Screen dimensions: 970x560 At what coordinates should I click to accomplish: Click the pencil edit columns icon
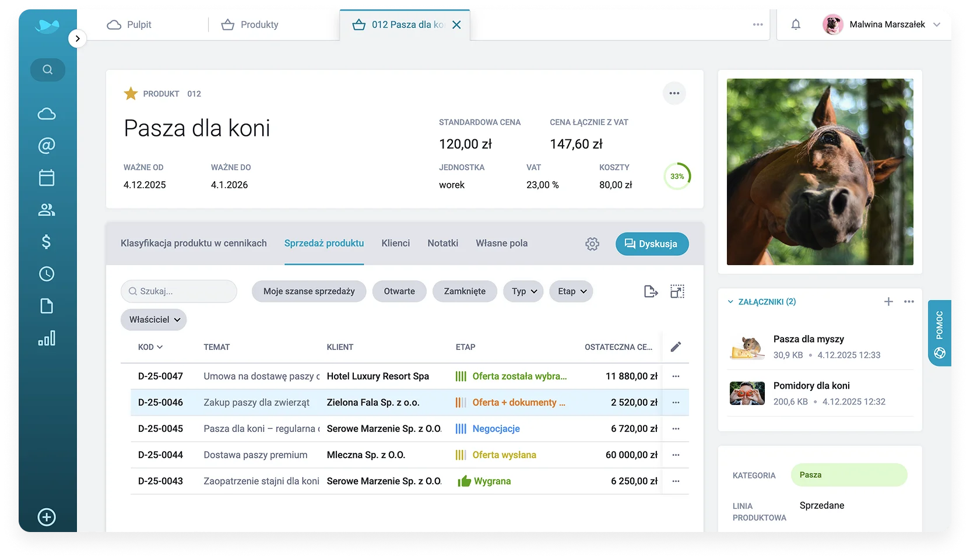[676, 347]
